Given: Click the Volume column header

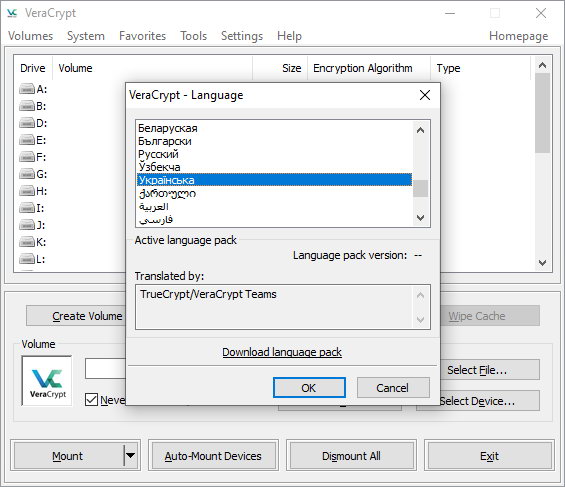Looking at the screenshot, I should click(152, 68).
